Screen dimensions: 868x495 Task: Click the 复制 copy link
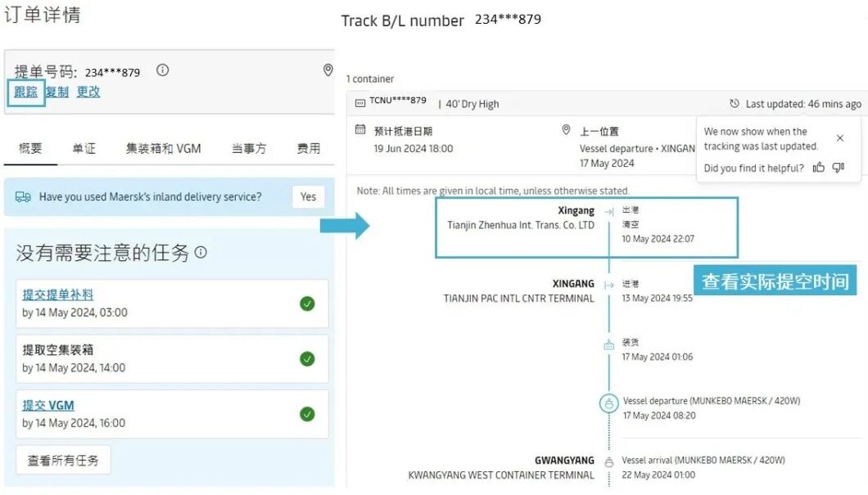coord(57,92)
